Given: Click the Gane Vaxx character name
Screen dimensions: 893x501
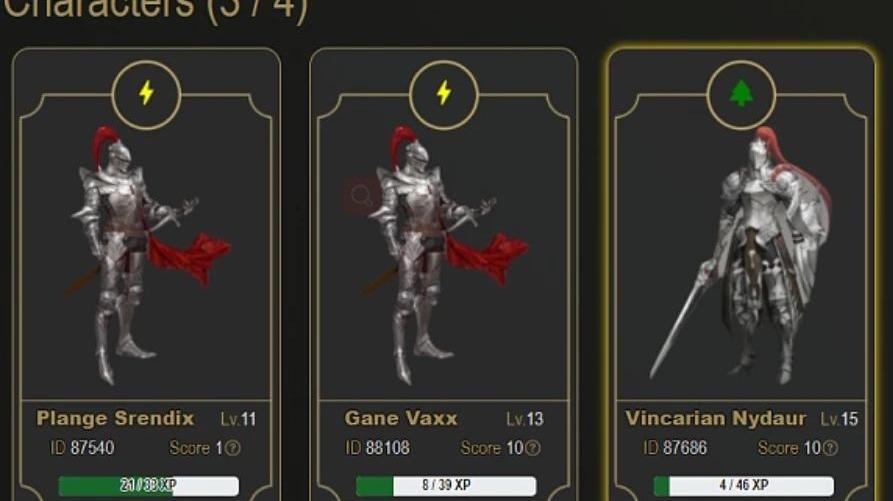Looking at the screenshot, I should (401, 418).
